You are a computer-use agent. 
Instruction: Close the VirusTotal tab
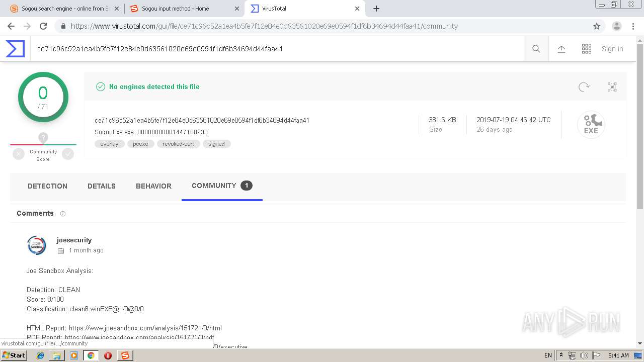click(357, 9)
